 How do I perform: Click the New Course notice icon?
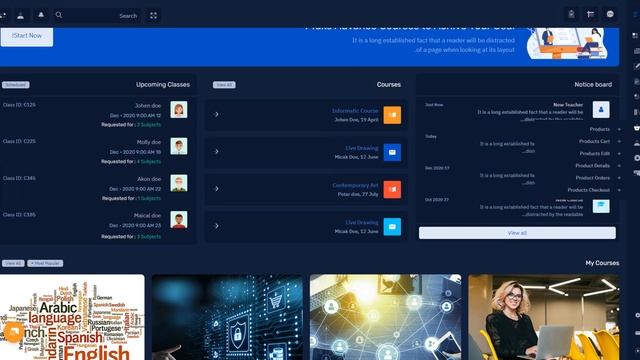601,206
